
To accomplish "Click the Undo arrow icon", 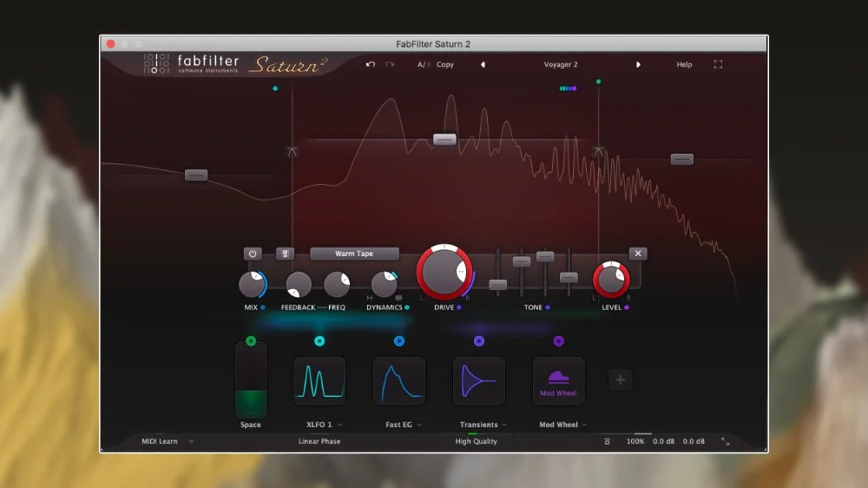I will point(371,64).
